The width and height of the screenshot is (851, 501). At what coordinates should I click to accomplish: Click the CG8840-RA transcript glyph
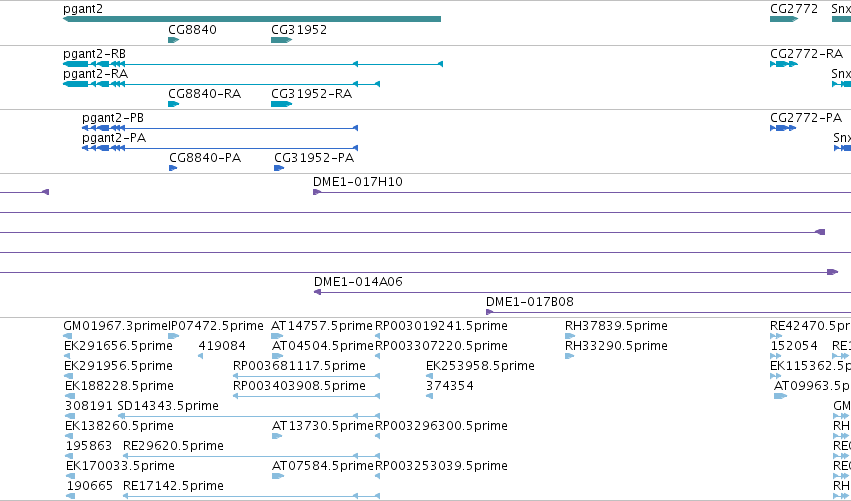174,104
